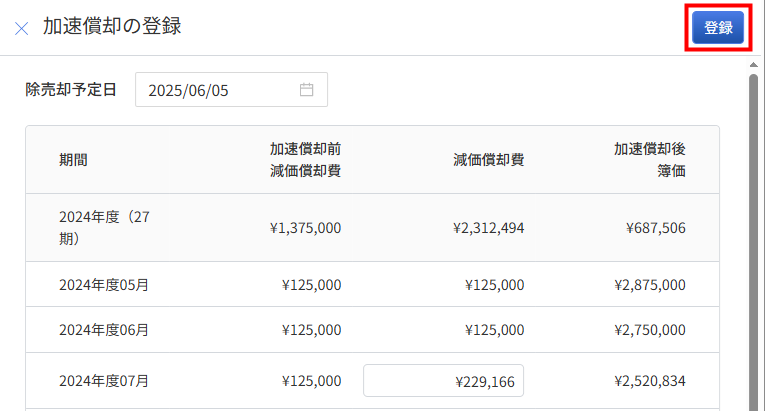Viewport: 765px width, 411px height.
Task: Click the vertical scrollbar thumb
Action: [x=754, y=242]
